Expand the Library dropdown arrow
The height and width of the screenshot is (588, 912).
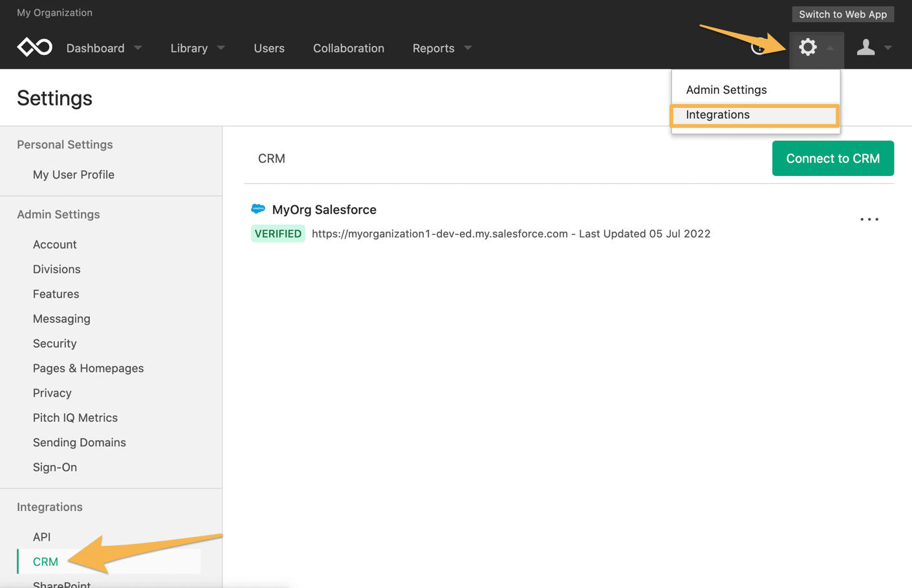click(221, 48)
